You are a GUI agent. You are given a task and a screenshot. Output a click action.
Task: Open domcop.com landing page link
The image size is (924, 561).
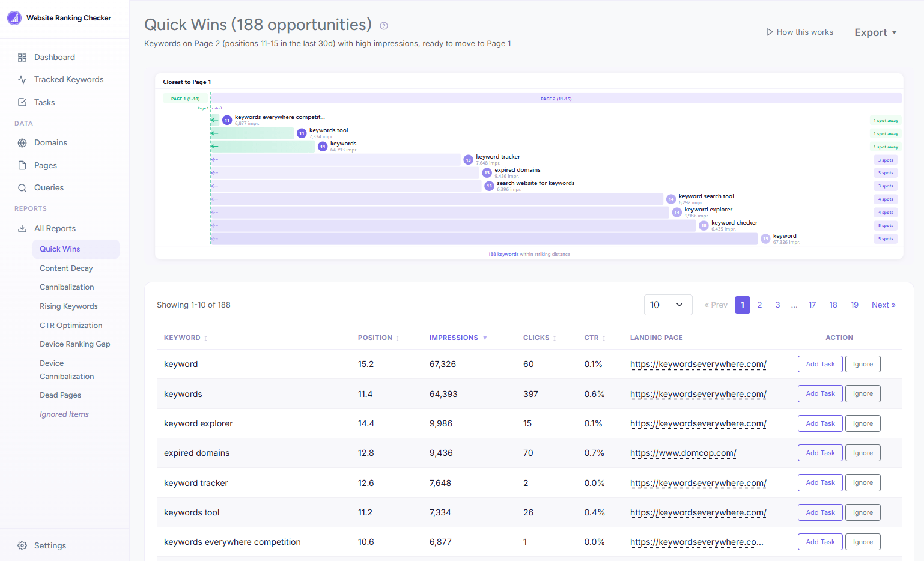683,453
